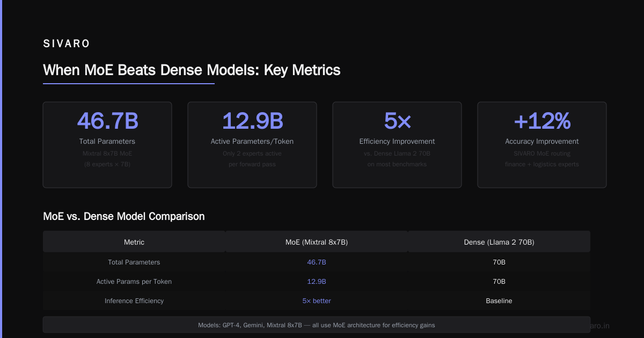Select the 5× Efficiency Improvement card

point(397,145)
